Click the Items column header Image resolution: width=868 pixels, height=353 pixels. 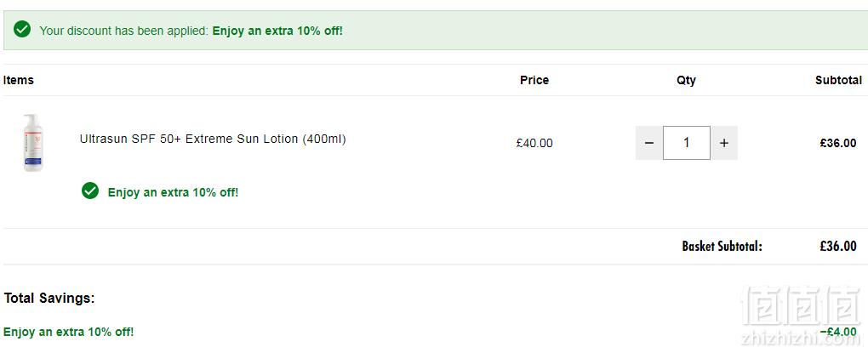pyautogui.click(x=18, y=80)
